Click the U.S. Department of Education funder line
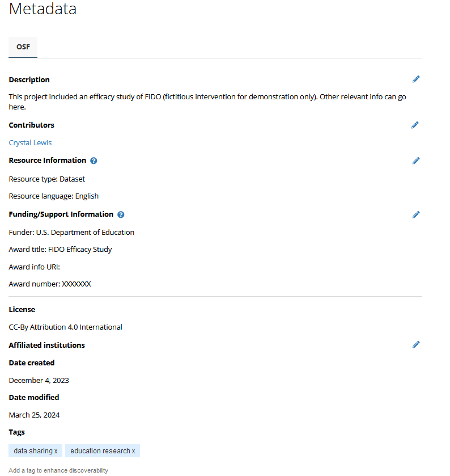Image resolution: width=450 pixels, height=476 pixels. click(x=71, y=232)
